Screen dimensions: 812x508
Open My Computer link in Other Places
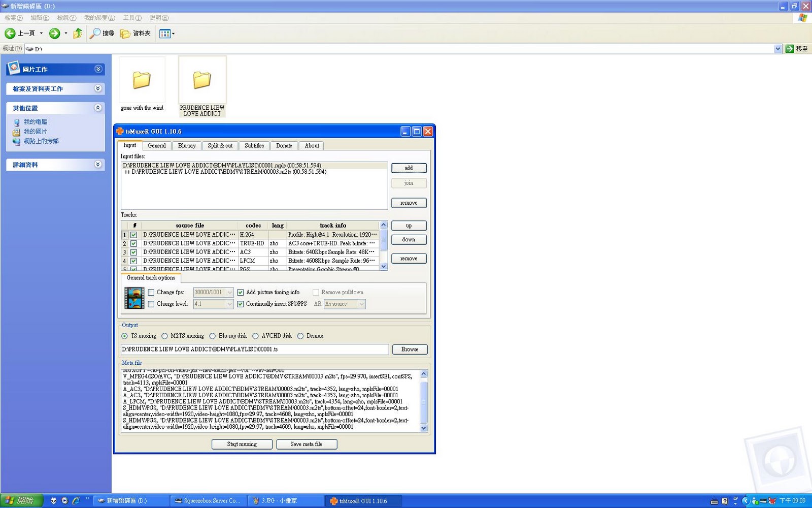point(36,122)
